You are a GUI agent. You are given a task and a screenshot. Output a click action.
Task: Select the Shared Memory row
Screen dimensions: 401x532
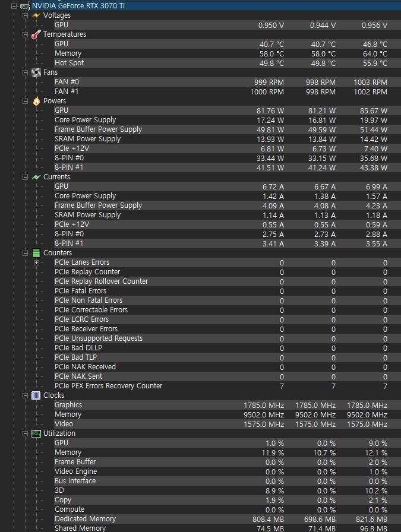tap(227, 528)
